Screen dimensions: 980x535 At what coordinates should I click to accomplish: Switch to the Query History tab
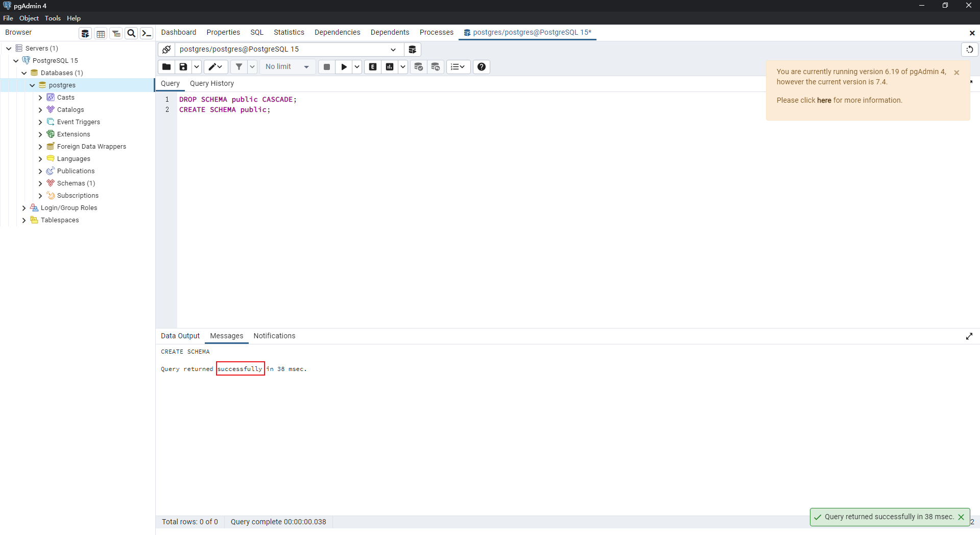pyautogui.click(x=211, y=83)
